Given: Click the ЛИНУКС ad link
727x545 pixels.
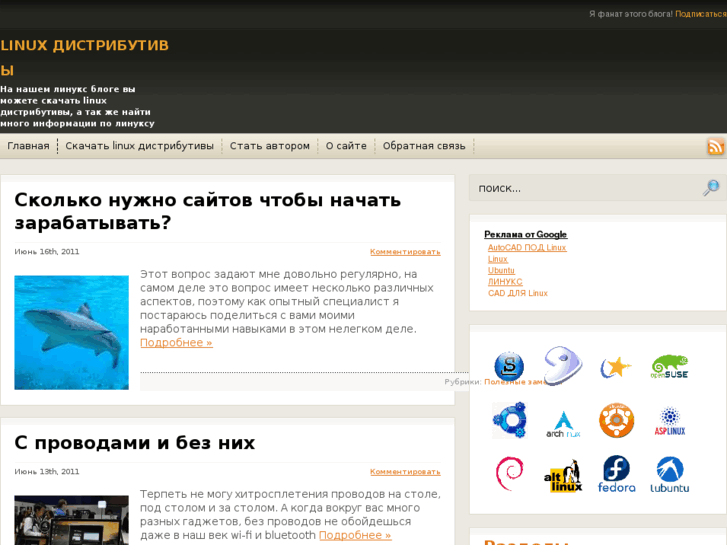Looking at the screenshot, I should pyautogui.click(x=505, y=282).
